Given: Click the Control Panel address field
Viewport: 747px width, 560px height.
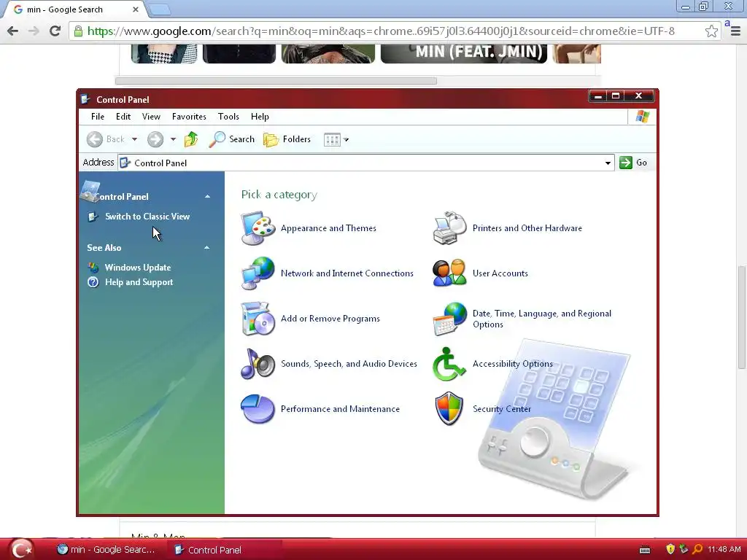Looking at the screenshot, I should click(366, 163).
